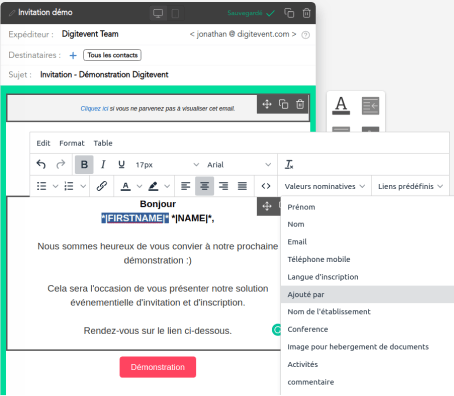The width and height of the screenshot is (454, 396).
Task: Click the Tous les contacts tag
Action: [x=112, y=55]
